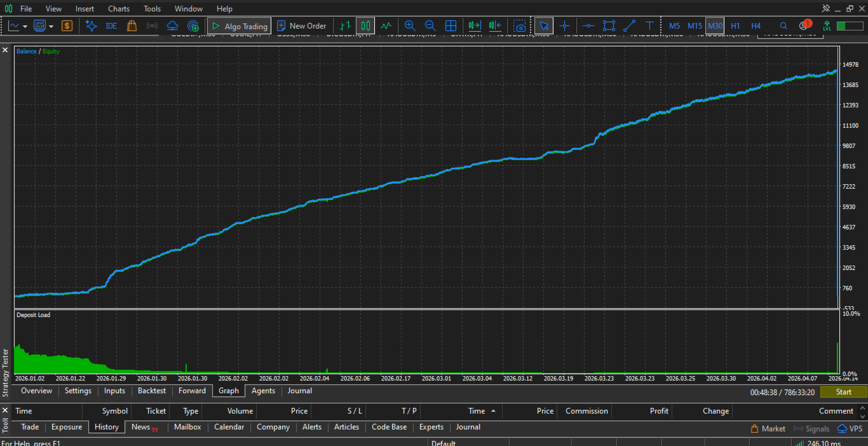Click the chart line type icon

(13, 26)
